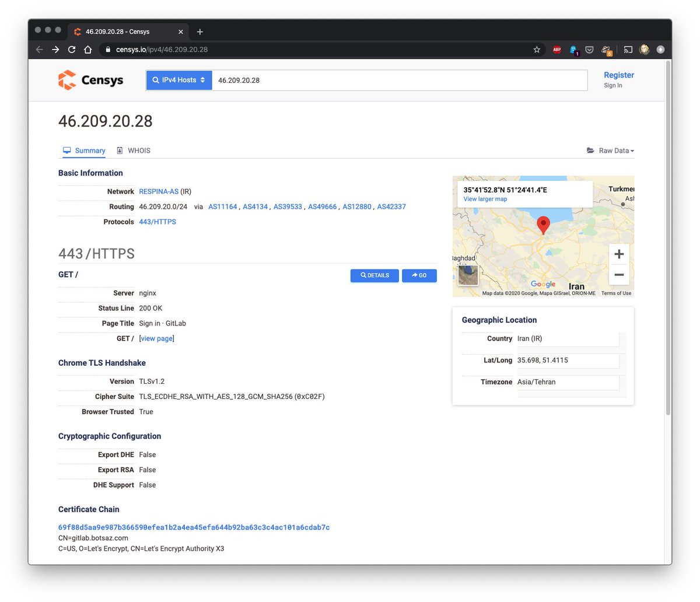Switch map to satellite view thumbnail
The height and width of the screenshot is (602, 700).
[x=468, y=275]
